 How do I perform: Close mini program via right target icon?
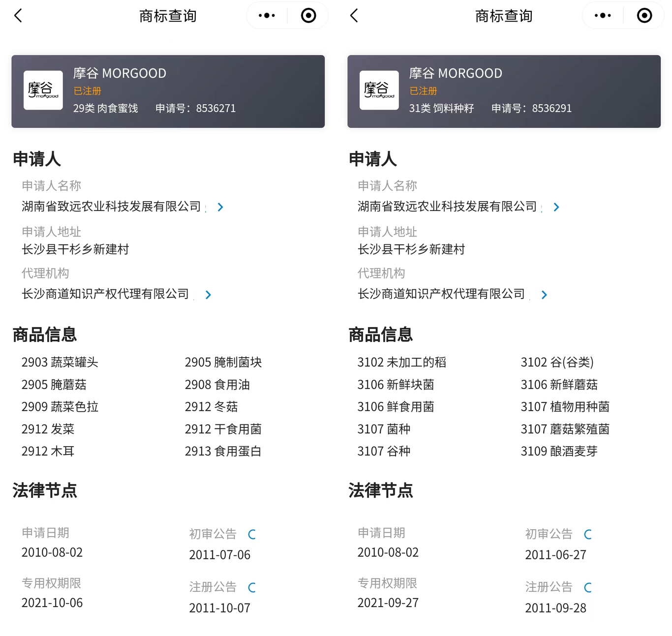click(x=644, y=16)
